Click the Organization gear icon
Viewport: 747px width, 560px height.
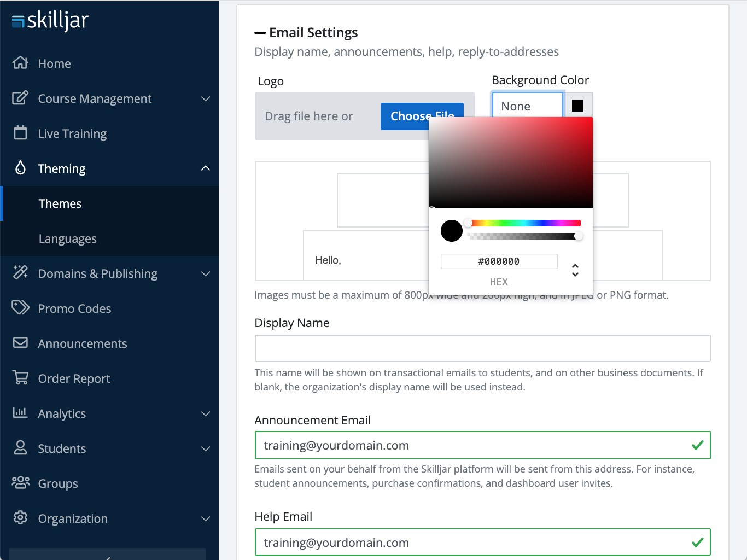(x=20, y=517)
